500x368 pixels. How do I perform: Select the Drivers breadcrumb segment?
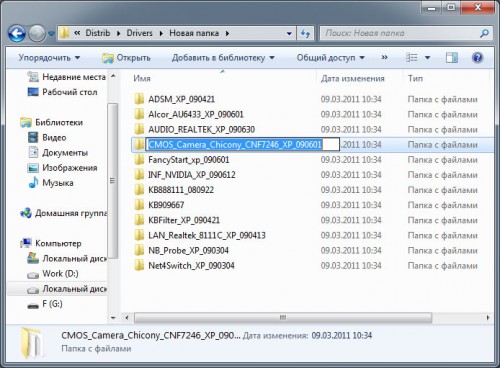(139, 33)
